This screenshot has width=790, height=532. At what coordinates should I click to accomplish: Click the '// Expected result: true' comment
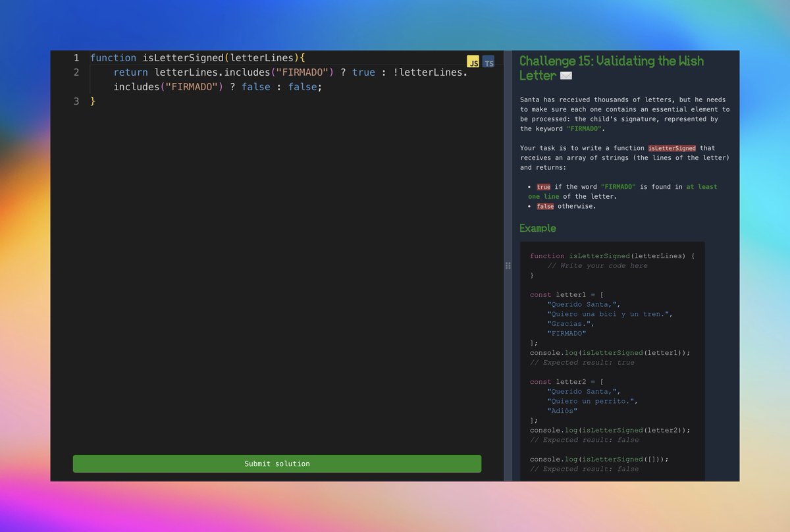[x=582, y=363]
